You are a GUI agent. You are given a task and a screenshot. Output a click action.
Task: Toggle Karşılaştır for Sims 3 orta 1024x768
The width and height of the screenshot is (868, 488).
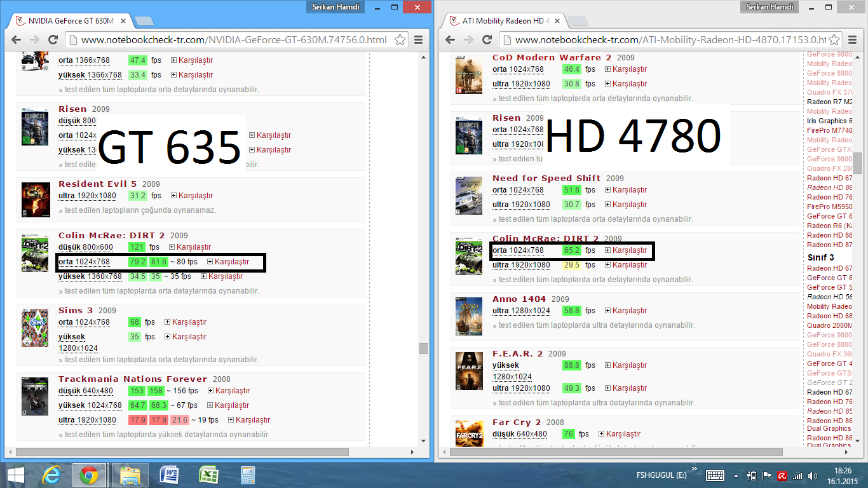click(185, 322)
